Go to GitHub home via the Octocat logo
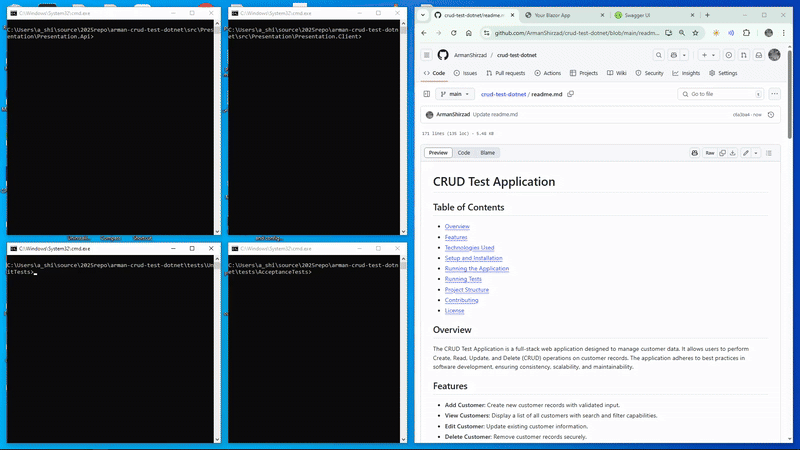 pyautogui.click(x=443, y=55)
